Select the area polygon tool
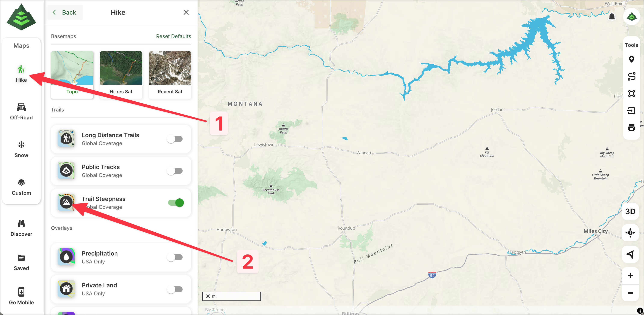Image resolution: width=644 pixels, height=315 pixels. click(x=631, y=94)
